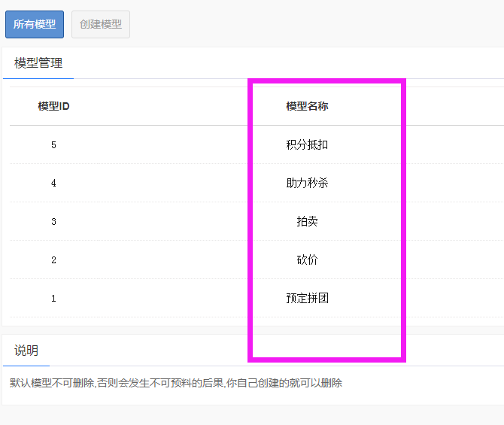Image resolution: width=504 pixels, height=425 pixels.
Task: Click empty name cell below 预定拼团
Action: click(307, 331)
